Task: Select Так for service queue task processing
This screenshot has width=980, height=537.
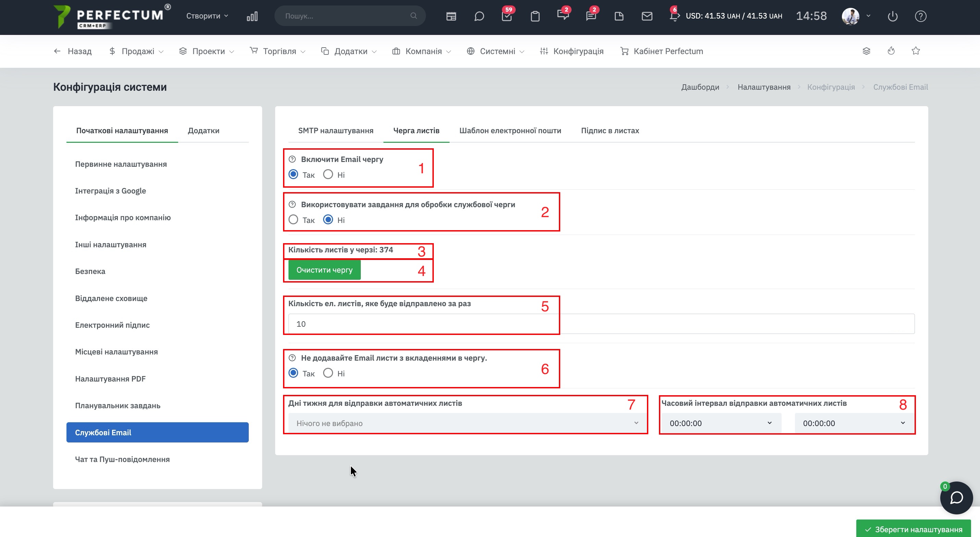Action: tap(293, 220)
